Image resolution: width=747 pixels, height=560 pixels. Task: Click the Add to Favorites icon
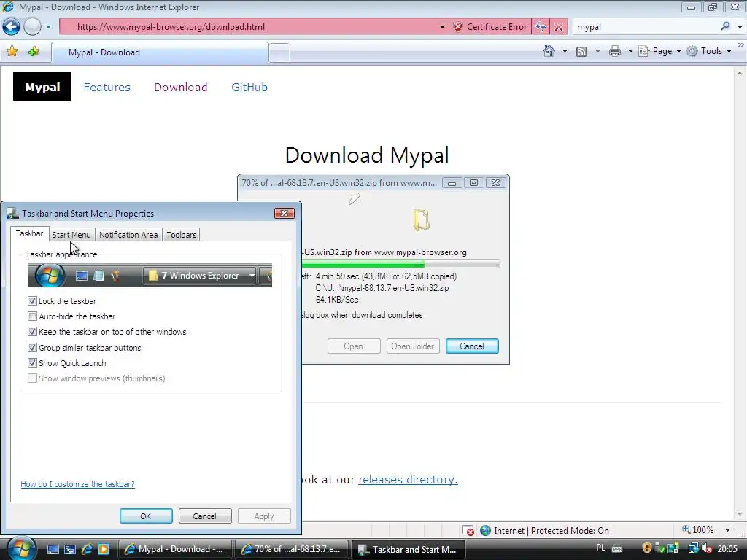[x=34, y=52]
